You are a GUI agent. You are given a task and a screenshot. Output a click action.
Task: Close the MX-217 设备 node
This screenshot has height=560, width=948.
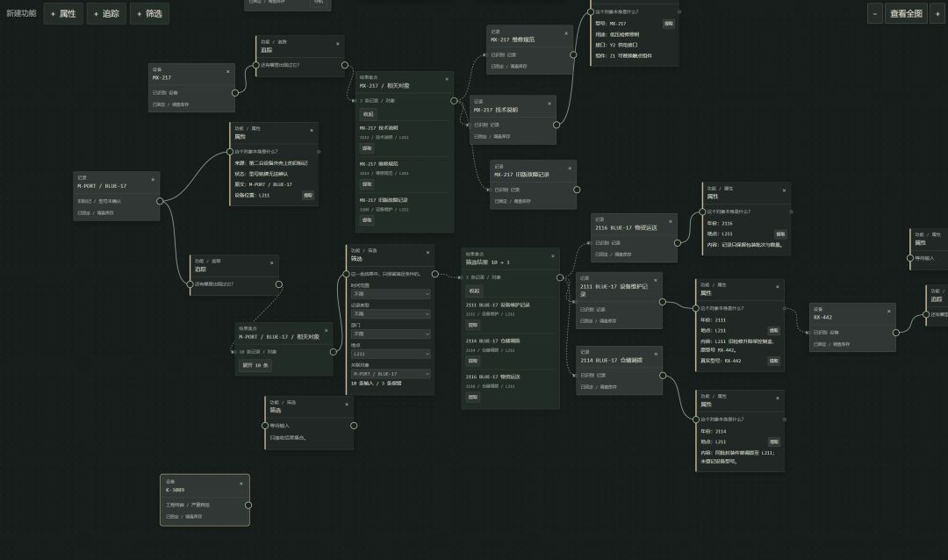[228, 71]
